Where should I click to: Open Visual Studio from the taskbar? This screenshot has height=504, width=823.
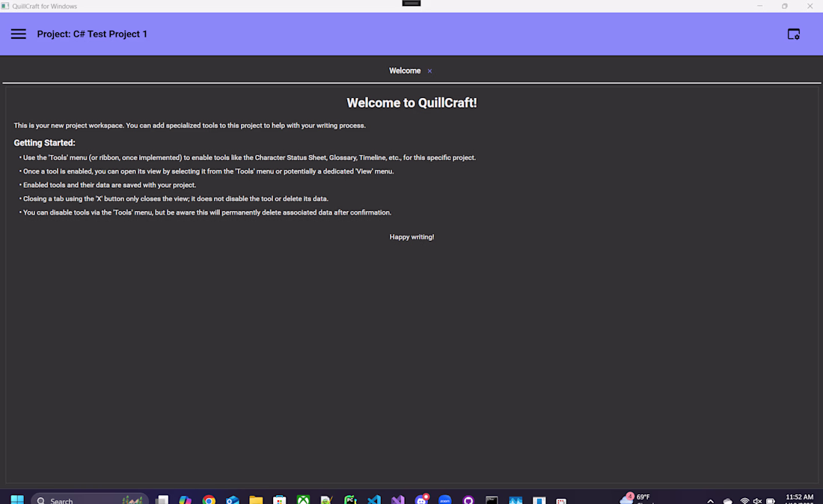(x=398, y=500)
